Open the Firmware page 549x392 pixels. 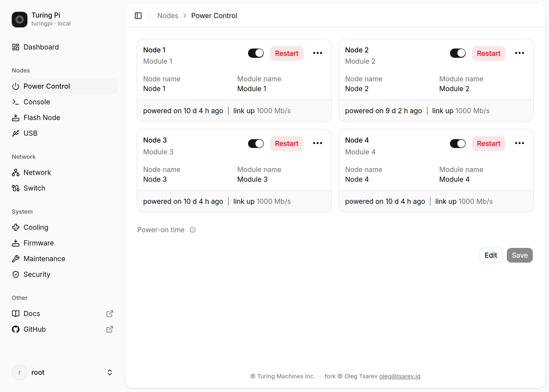tap(63, 243)
